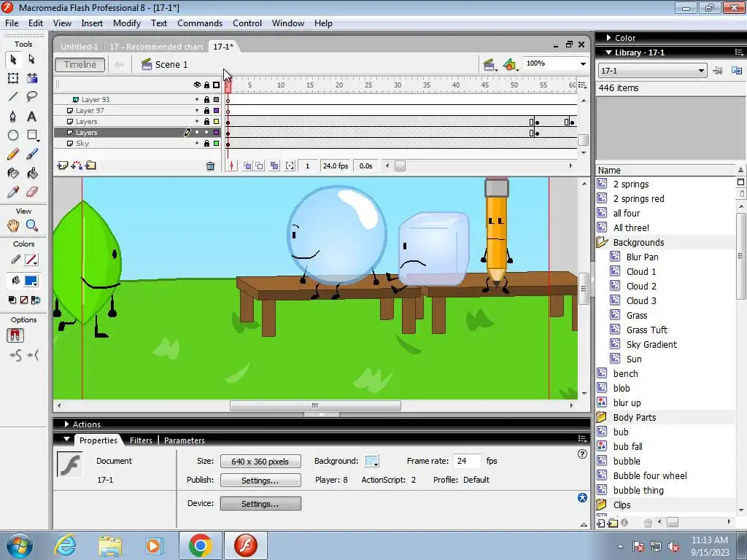Switch to the Untitled-1 document tab
The width and height of the screenshot is (747, 560).
click(x=79, y=47)
